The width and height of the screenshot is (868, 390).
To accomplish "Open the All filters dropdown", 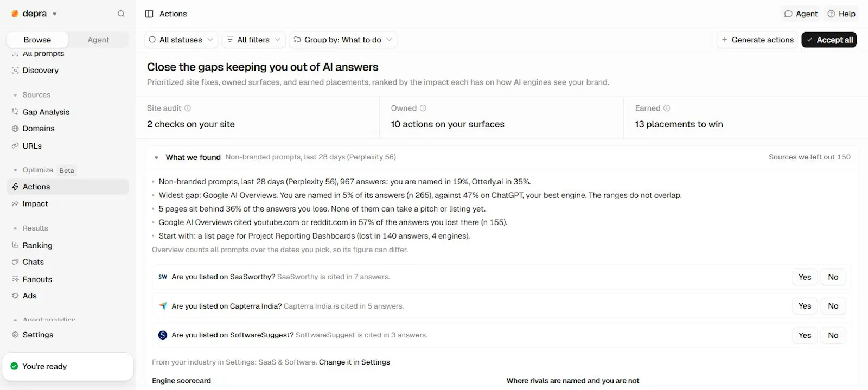I will [x=253, y=40].
